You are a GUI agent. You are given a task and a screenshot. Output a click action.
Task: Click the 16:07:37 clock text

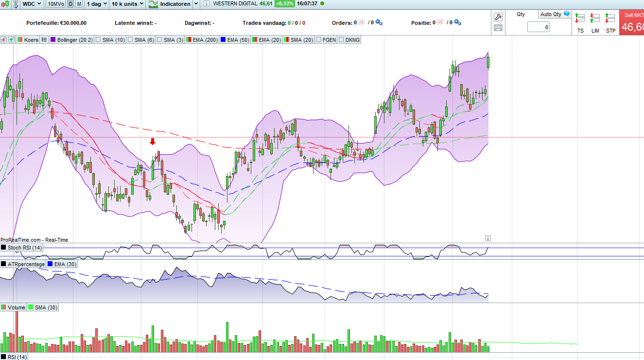[x=307, y=4]
